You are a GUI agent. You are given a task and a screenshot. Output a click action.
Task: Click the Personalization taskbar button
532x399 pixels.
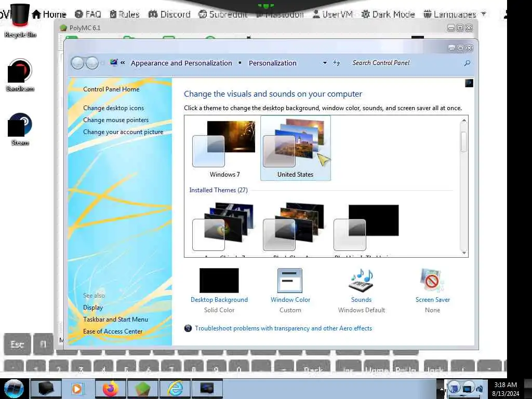pos(207,389)
